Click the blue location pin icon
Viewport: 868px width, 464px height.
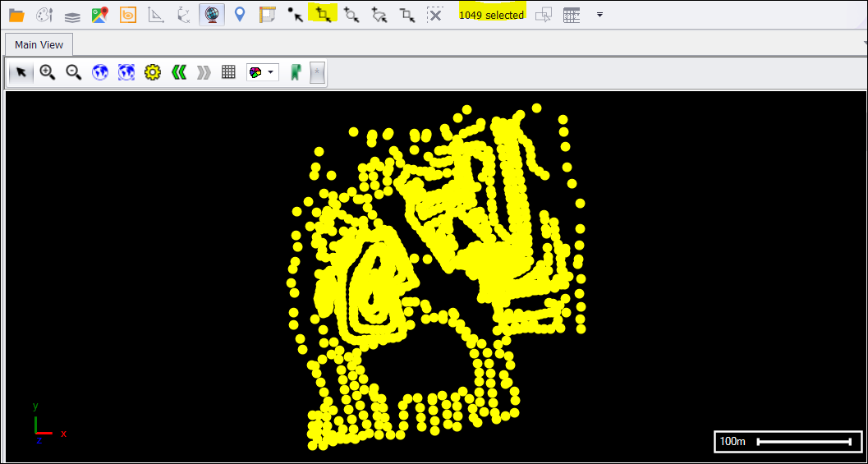click(x=240, y=14)
